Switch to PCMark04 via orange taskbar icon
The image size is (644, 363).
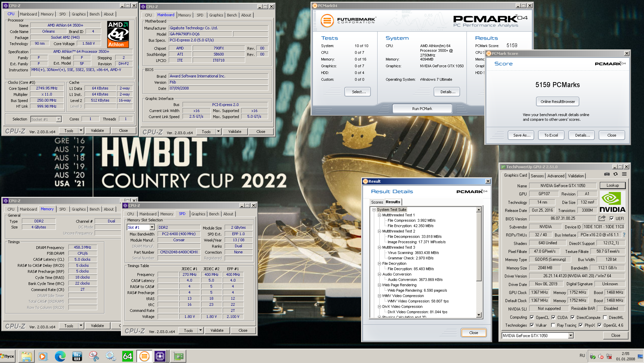coord(144,356)
